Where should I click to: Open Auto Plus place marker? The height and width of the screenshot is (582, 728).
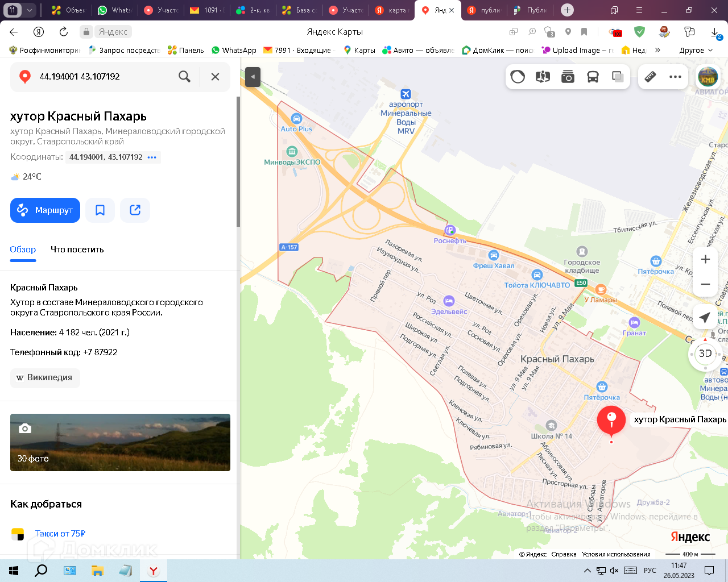[x=296, y=118]
